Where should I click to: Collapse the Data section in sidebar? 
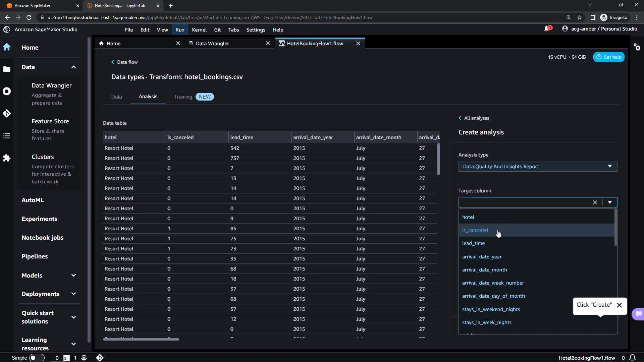click(x=73, y=67)
